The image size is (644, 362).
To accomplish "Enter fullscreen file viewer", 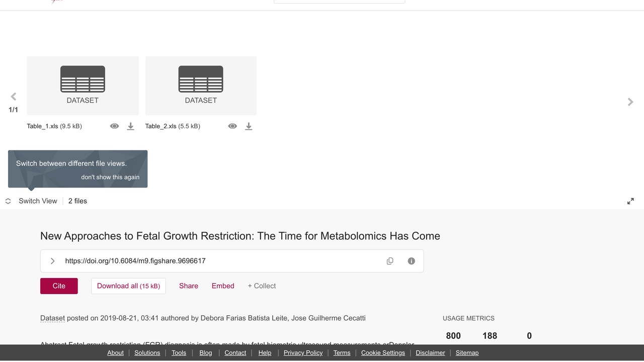I will tap(630, 201).
